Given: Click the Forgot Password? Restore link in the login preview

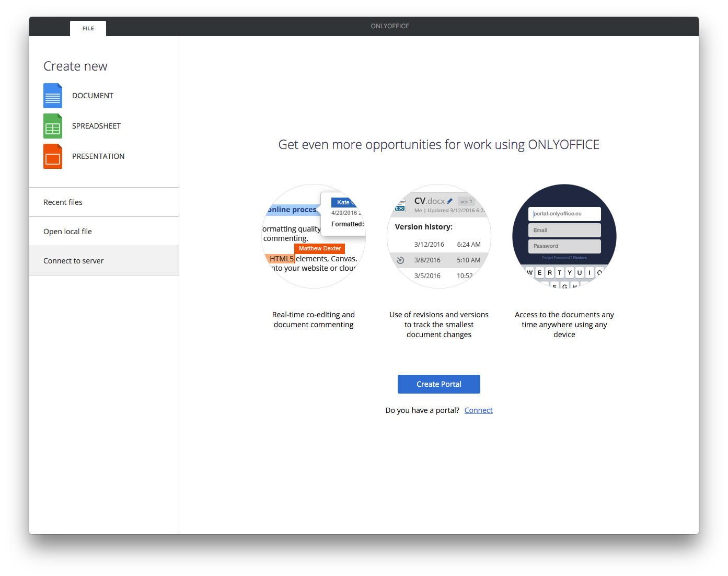Looking at the screenshot, I should [x=564, y=257].
